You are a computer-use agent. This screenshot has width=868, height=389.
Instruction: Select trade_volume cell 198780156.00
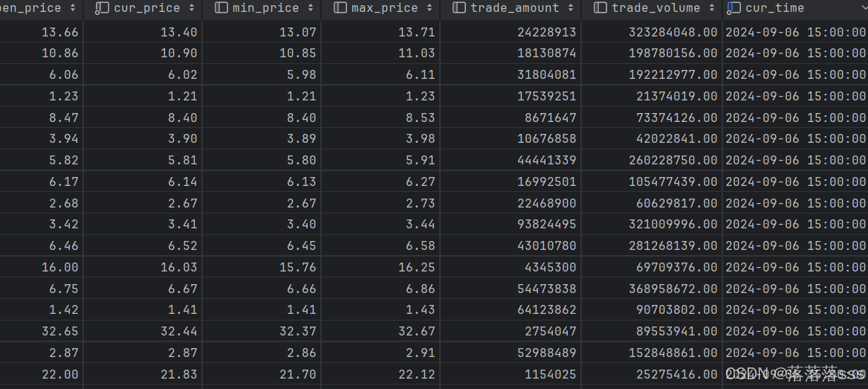(673, 54)
